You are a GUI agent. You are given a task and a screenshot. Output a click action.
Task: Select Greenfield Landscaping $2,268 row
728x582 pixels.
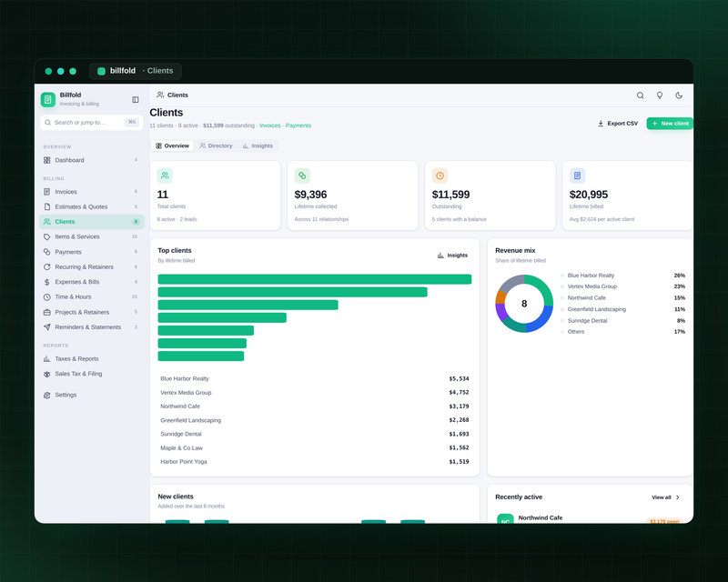(x=315, y=420)
